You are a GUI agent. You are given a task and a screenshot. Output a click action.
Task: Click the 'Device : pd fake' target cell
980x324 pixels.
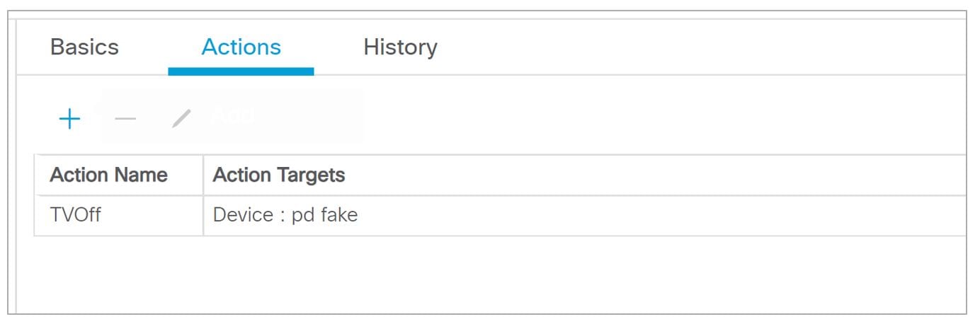pos(584,215)
